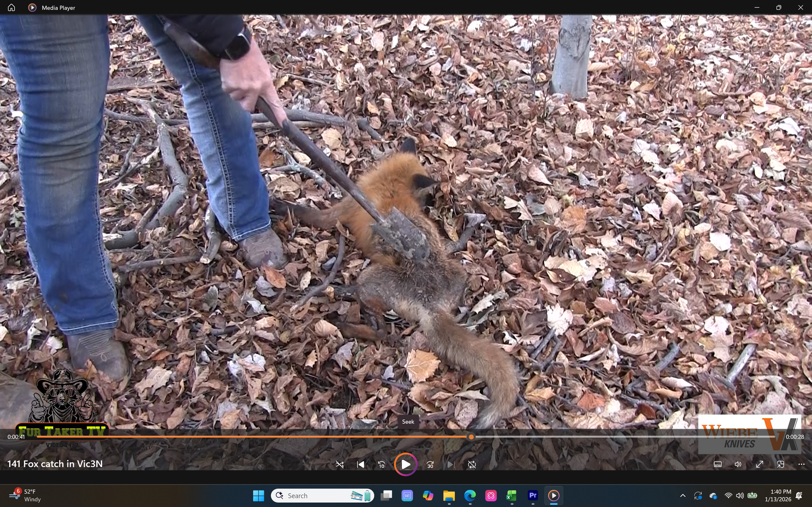Advance to the next video
Screen dimensions: 812x507
[450, 465]
